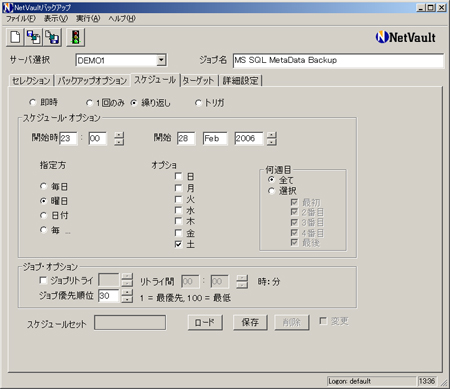This screenshot has width=450, height=389.
Task: Click the traffic light toolbar icon
Action: pos(76,37)
